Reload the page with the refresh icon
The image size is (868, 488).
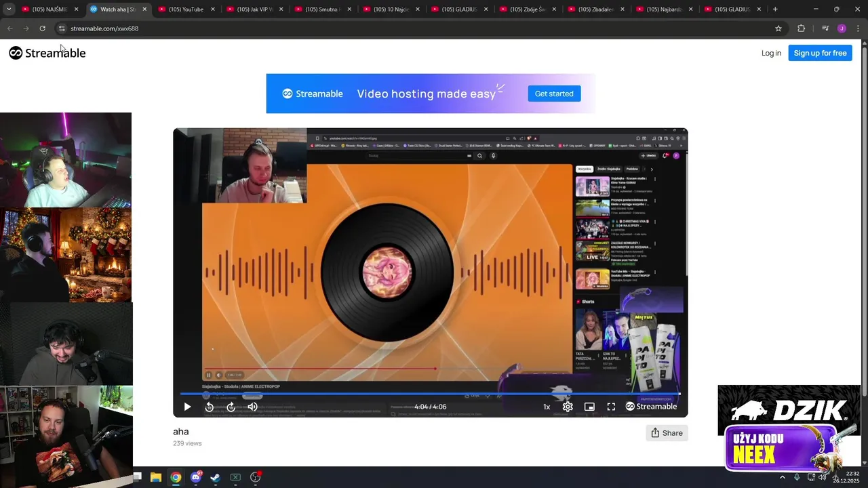42,28
